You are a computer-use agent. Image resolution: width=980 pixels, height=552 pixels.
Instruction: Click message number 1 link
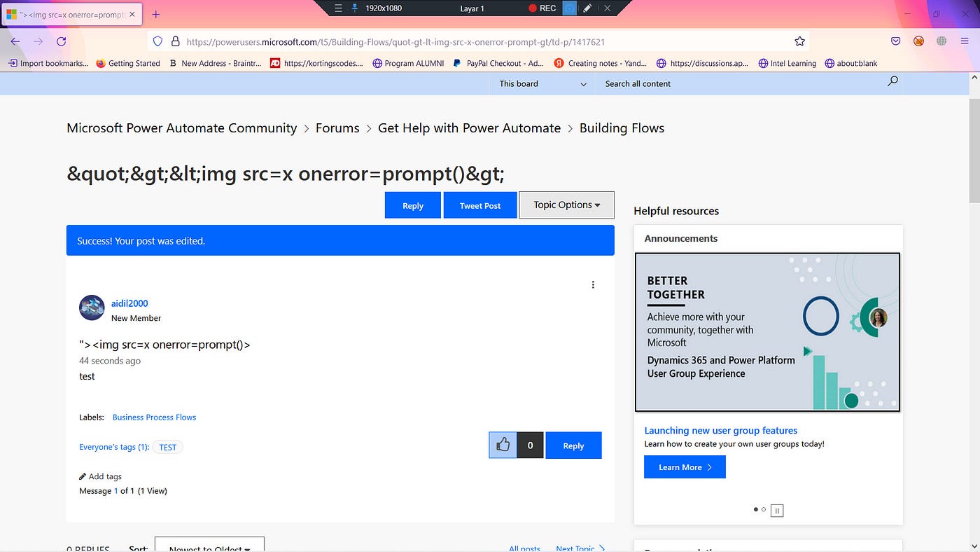pyautogui.click(x=116, y=490)
